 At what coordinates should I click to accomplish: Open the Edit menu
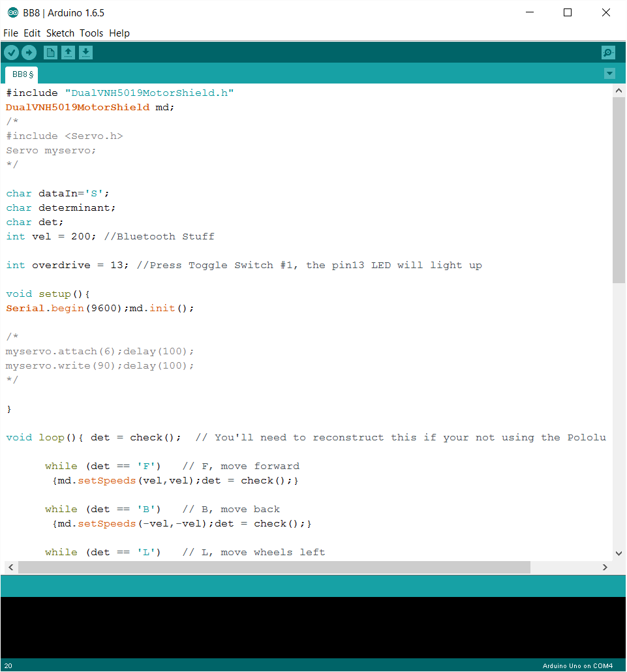point(31,33)
